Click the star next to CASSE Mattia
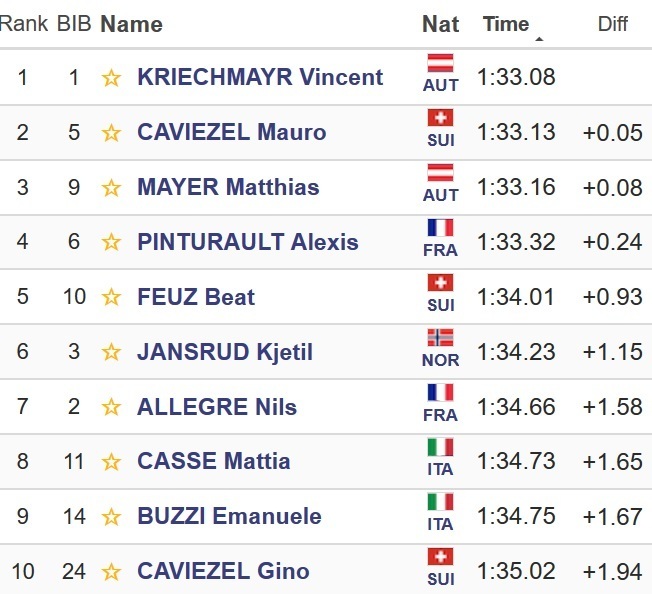 pyautogui.click(x=111, y=462)
